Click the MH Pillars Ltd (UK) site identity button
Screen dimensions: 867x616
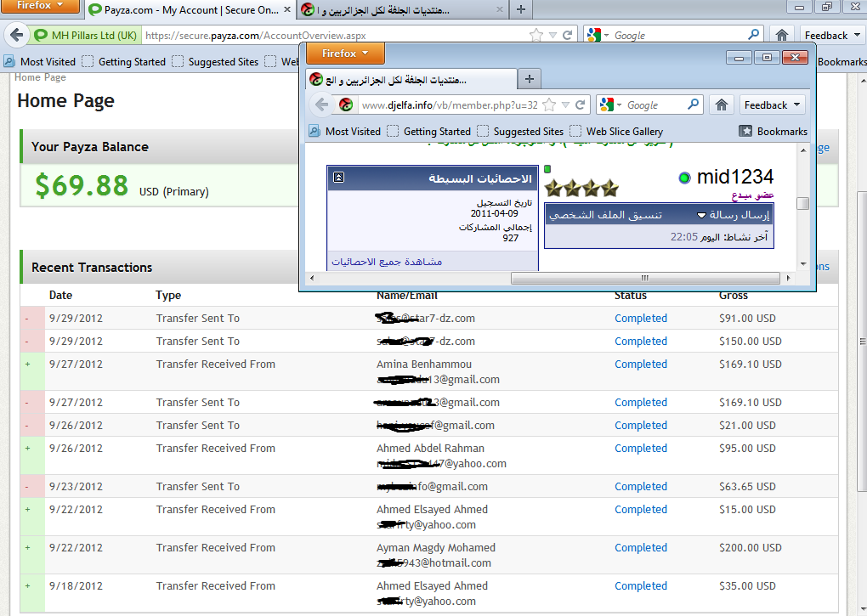click(86, 36)
